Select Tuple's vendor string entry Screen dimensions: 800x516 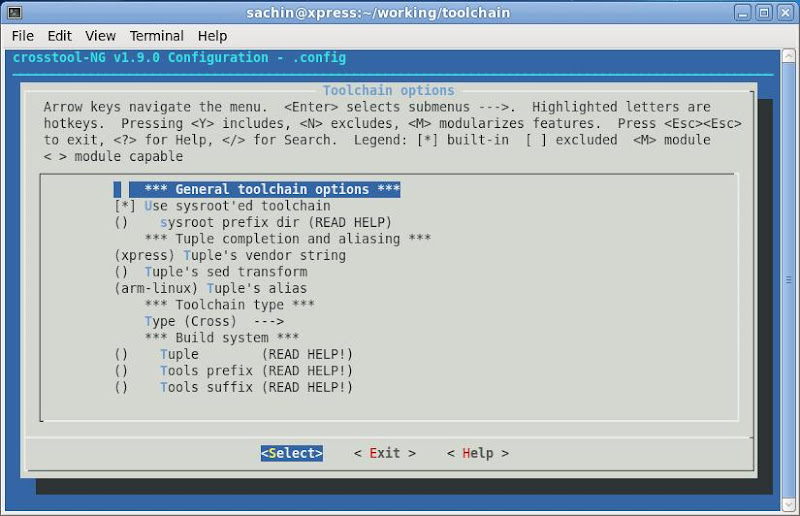[x=230, y=255]
